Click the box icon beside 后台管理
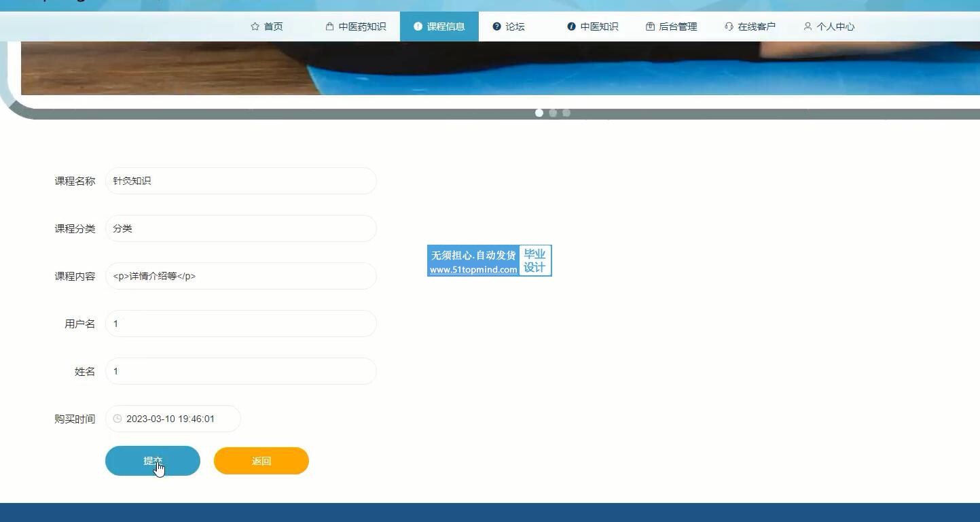980x522 pixels. (x=650, y=27)
